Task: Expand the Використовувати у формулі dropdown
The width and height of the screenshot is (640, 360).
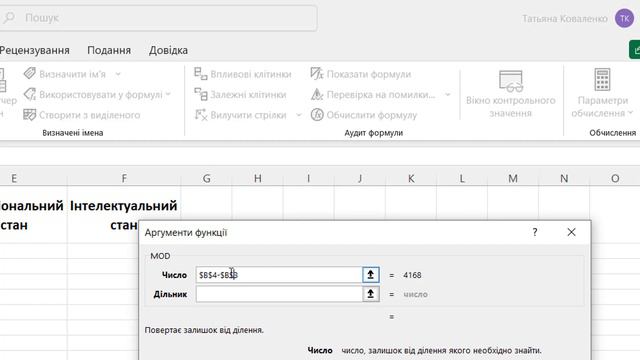Action: pyautogui.click(x=168, y=94)
